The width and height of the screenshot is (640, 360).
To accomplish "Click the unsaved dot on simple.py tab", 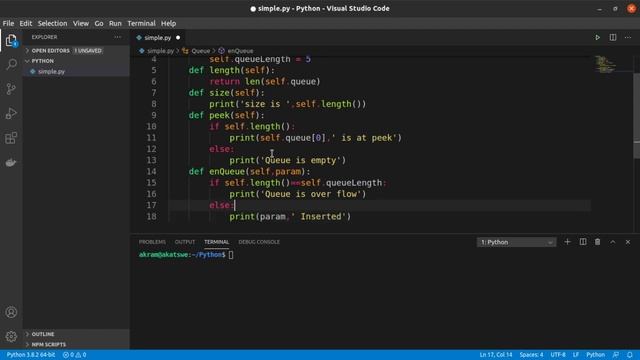I will click(x=178, y=38).
